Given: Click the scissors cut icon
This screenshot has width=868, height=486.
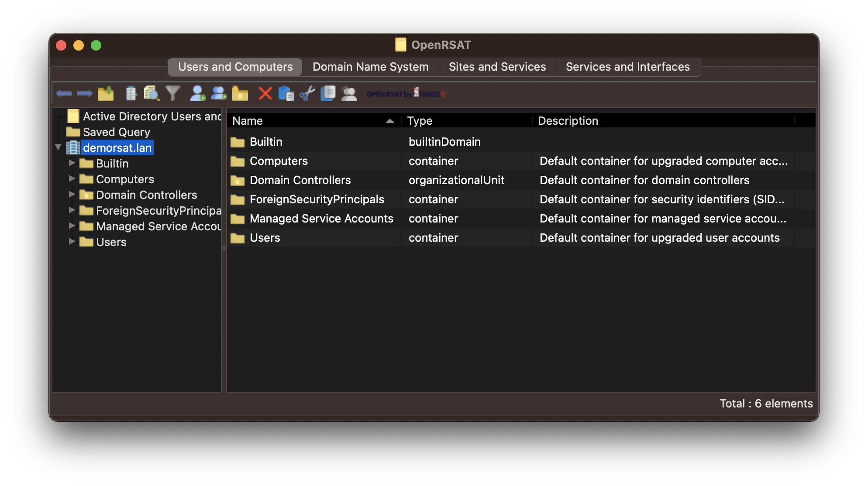Looking at the screenshot, I should pyautogui.click(x=307, y=93).
